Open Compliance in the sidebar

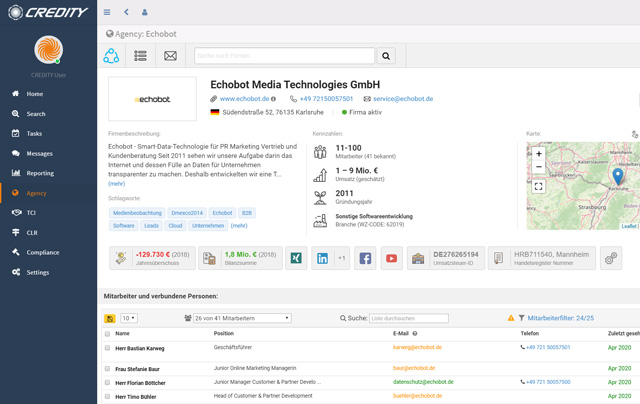coord(43,252)
